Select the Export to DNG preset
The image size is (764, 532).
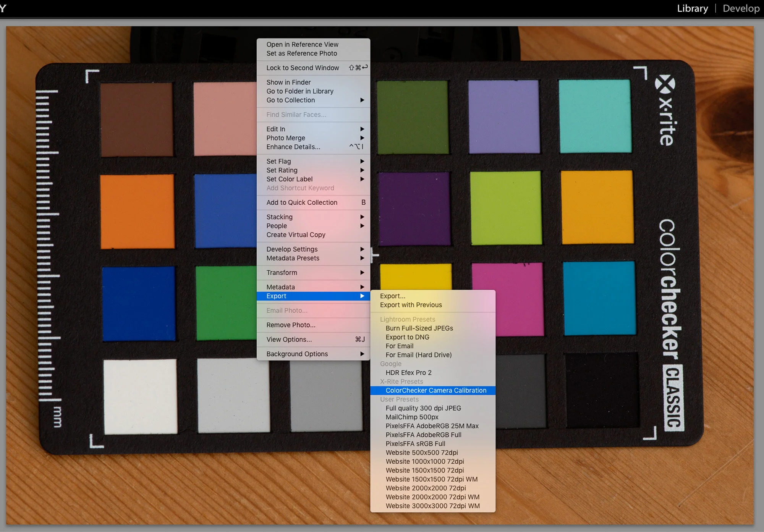433,337
